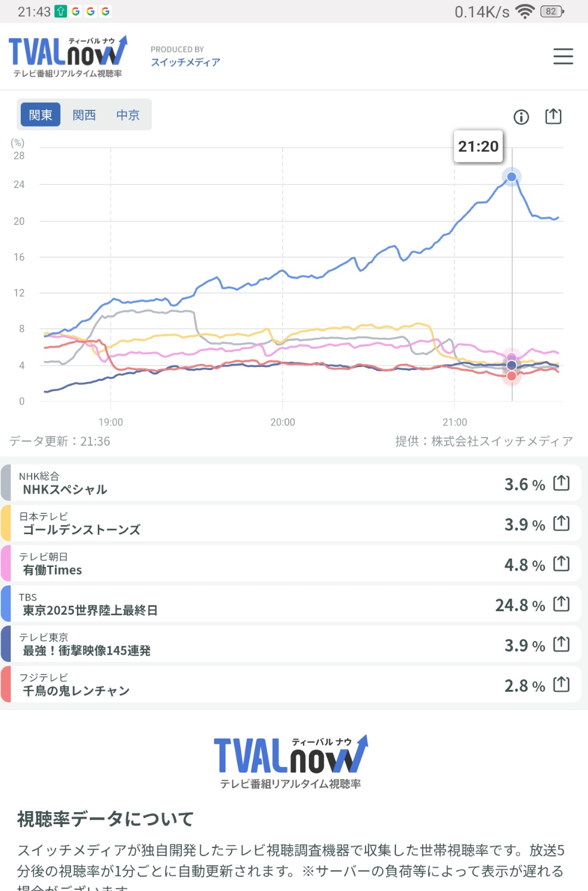The height and width of the screenshot is (891, 588).
Task: Select the 関東 region tab
Action: (x=41, y=115)
